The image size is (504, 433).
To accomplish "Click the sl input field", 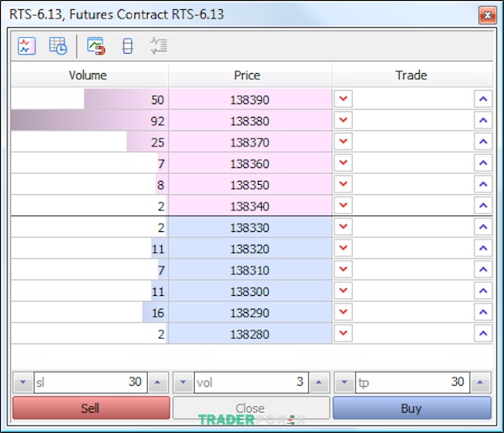I will coord(91,383).
